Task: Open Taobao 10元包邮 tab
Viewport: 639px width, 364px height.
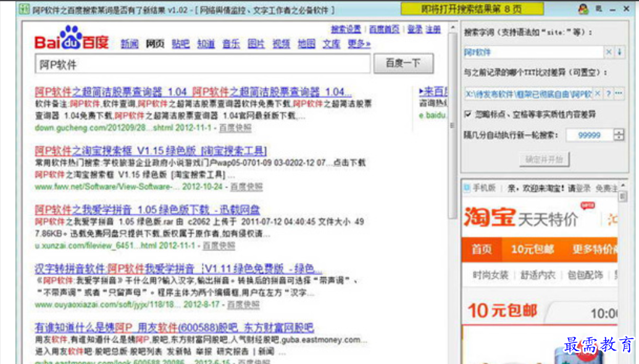Action: point(532,249)
